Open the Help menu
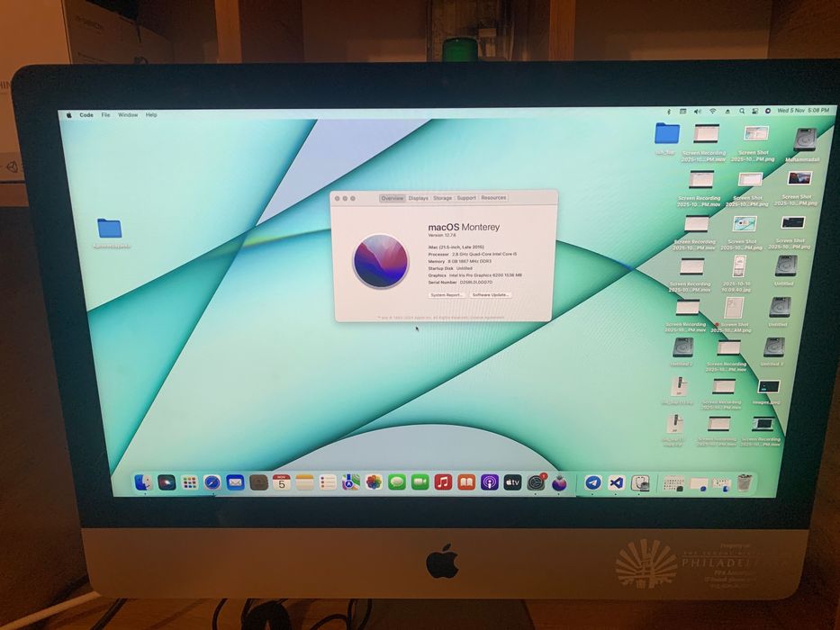This screenshot has width=840, height=630. [151, 114]
